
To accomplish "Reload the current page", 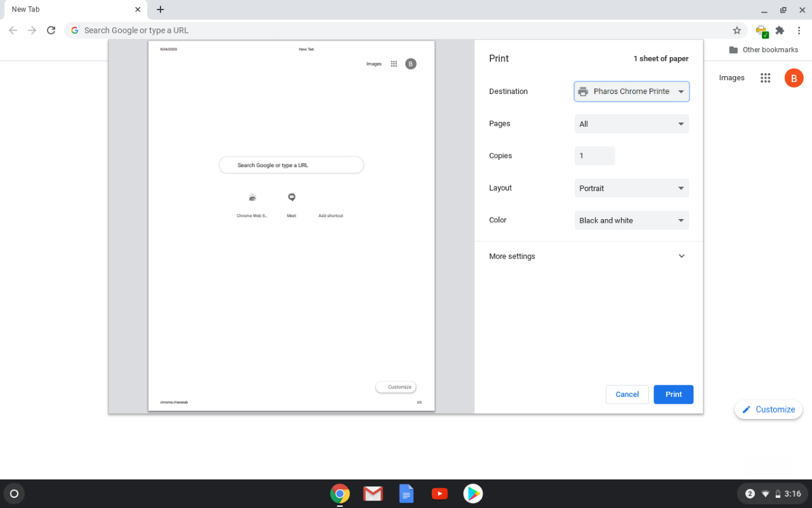I will [51, 30].
